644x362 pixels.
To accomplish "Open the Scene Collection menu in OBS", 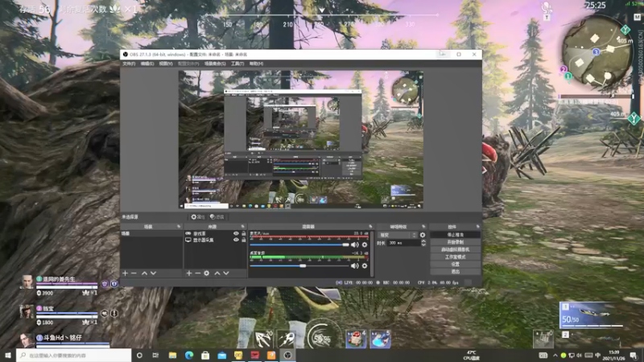I will (x=215, y=64).
